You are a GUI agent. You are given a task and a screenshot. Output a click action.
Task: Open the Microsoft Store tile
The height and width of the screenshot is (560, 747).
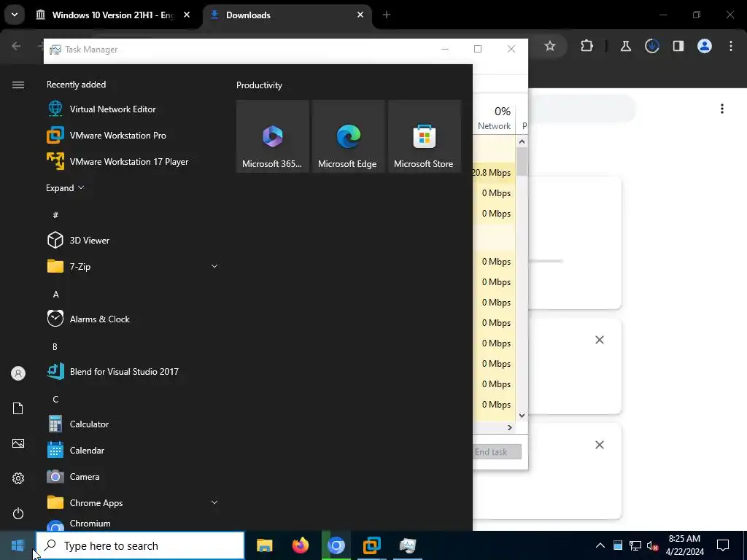(425, 136)
